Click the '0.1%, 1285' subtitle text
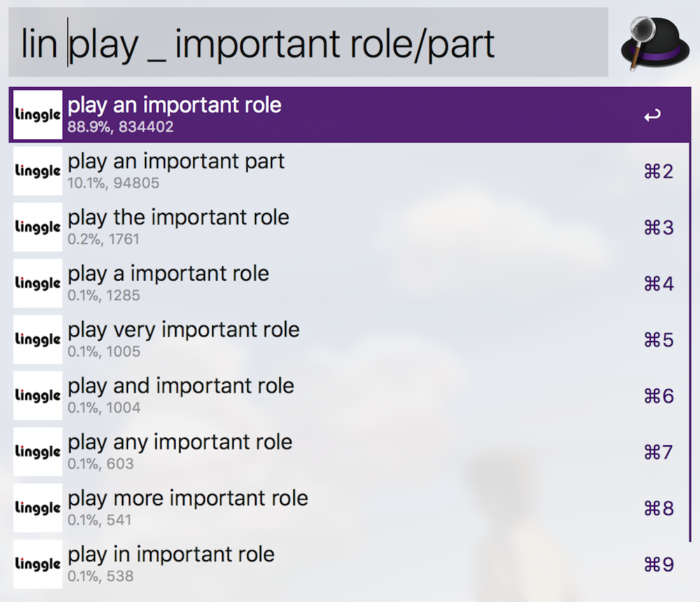 coord(104,295)
